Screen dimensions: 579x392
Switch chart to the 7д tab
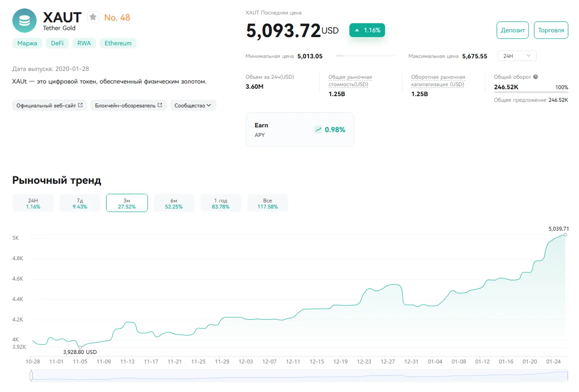(80, 203)
